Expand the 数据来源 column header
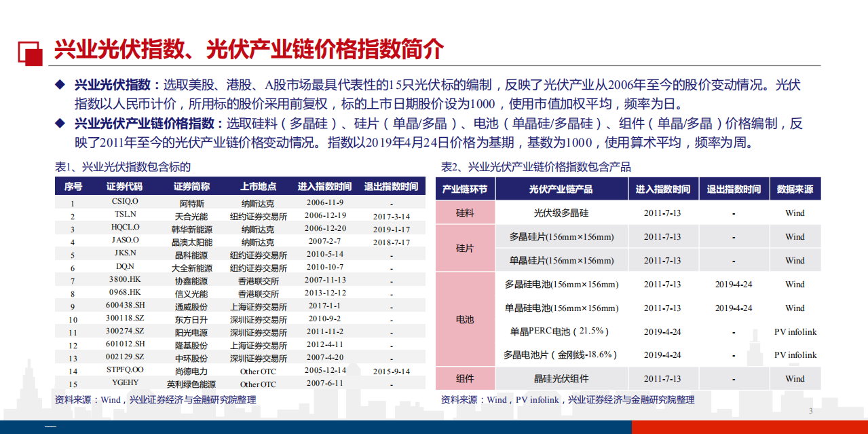Image resolution: width=868 pixels, height=434 pixels. (x=795, y=189)
